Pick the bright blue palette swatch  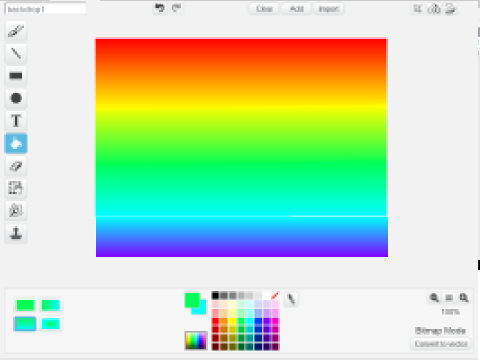tap(258, 321)
